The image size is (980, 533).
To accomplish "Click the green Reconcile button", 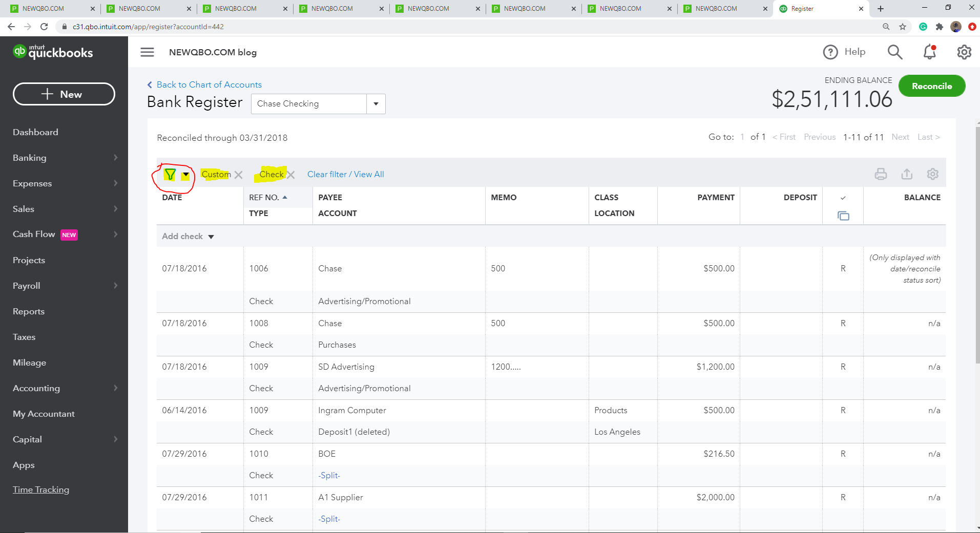I will click(932, 86).
